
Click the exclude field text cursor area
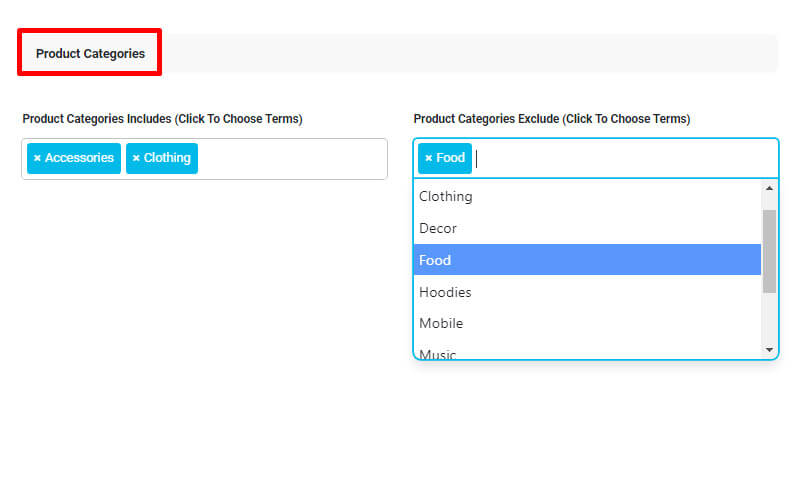click(x=624, y=159)
